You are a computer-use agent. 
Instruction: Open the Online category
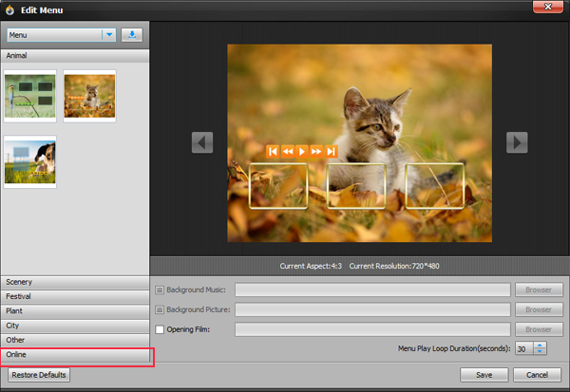tap(75, 355)
